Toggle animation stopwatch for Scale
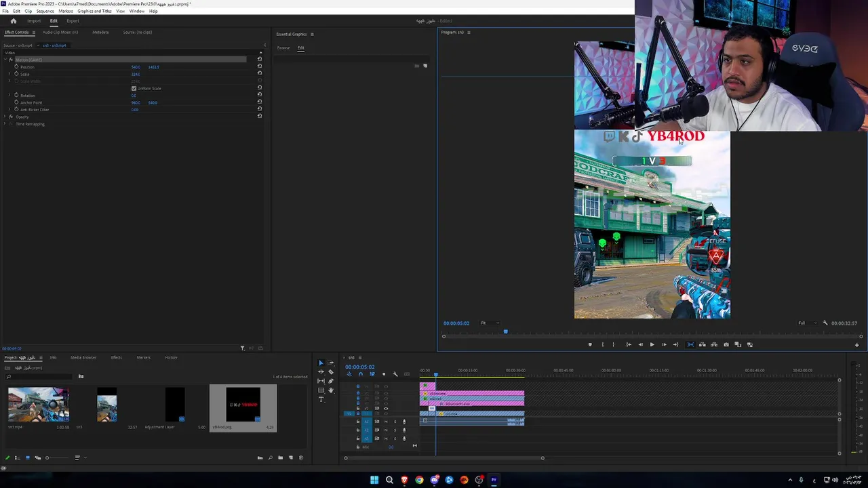Image resolution: width=868 pixels, height=488 pixels. point(16,74)
